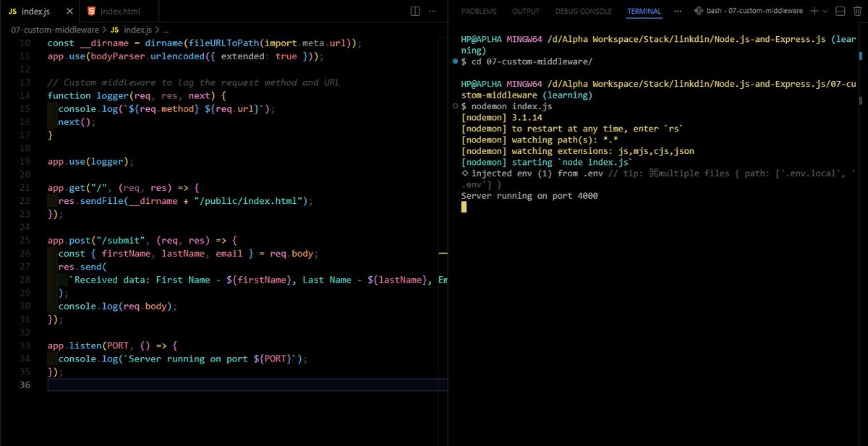Click 'app.listen(PORT, () => {' line
The image size is (868, 446).
pyautogui.click(x=112, y=345)
